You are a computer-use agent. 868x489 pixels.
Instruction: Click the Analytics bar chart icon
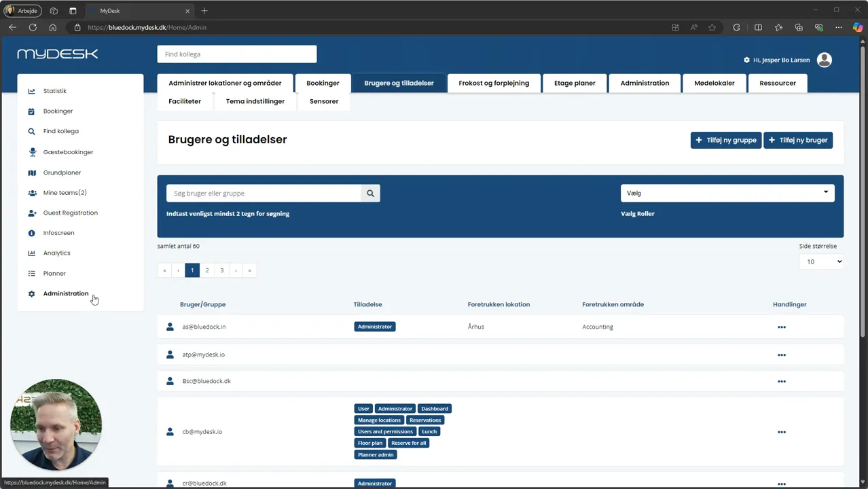coord(31,253)
